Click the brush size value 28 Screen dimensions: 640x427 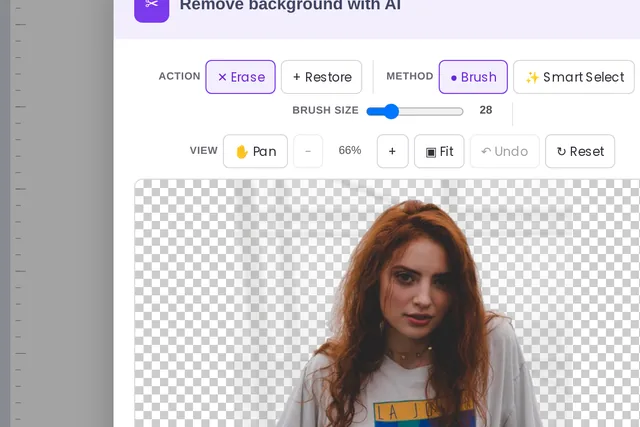486,110
